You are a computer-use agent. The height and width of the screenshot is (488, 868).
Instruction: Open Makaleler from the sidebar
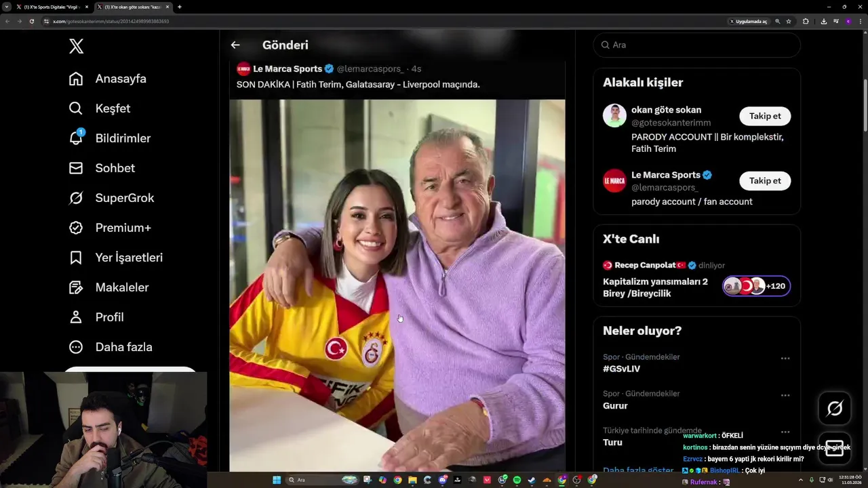[x=109, y=287]
